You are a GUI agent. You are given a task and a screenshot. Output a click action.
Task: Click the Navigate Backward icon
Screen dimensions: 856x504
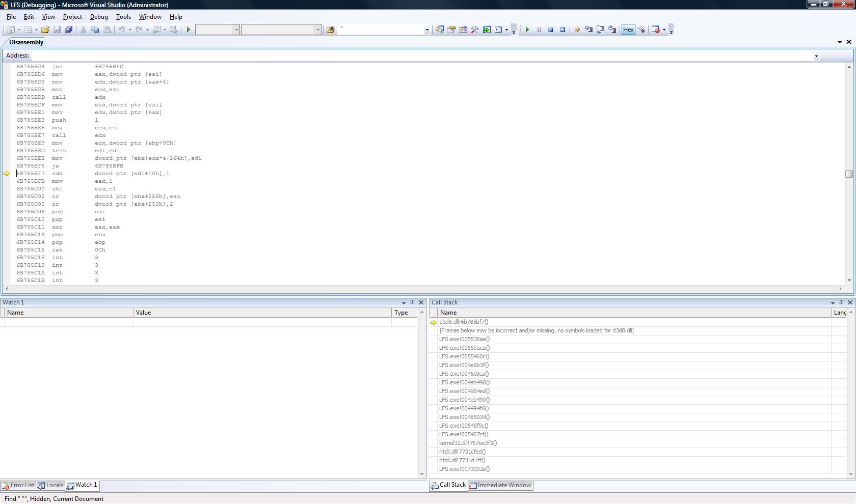[x=157, y=30]
